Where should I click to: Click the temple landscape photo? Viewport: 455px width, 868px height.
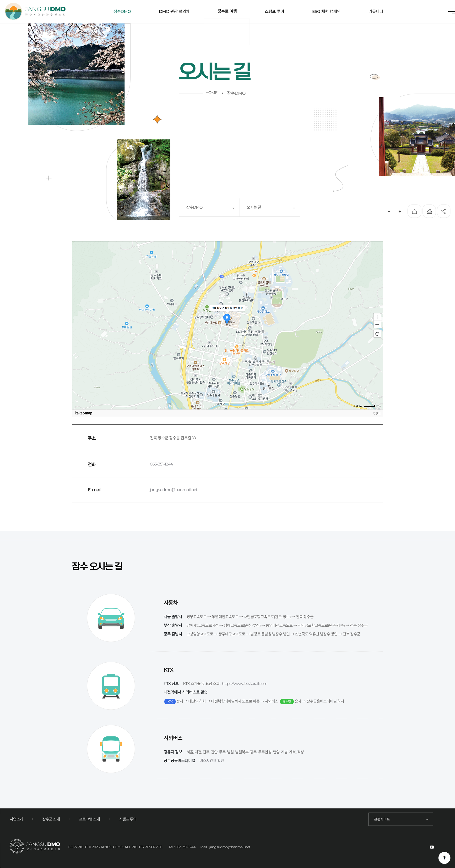point(417,137)
